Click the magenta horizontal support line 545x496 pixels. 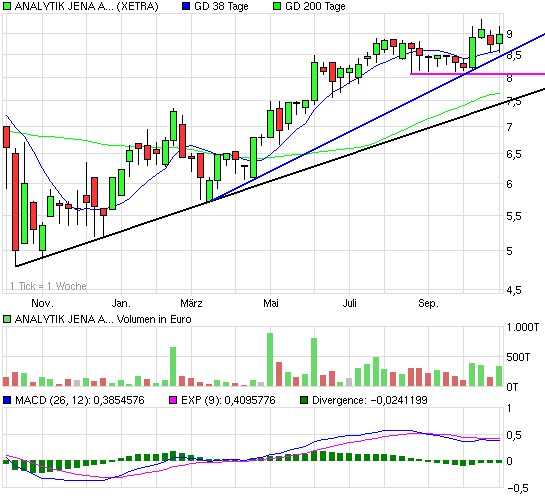(478, 74)
